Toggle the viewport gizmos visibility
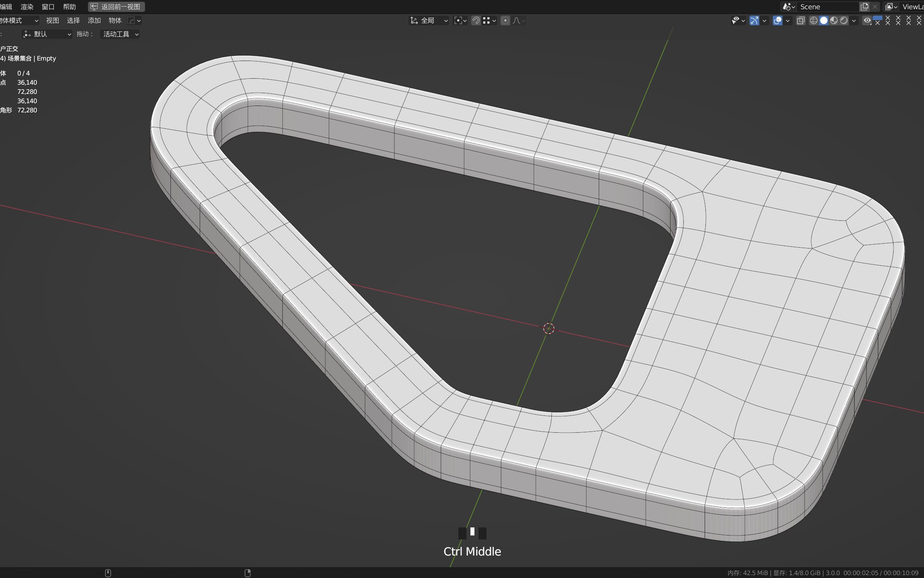 click(x=755, y=20)
